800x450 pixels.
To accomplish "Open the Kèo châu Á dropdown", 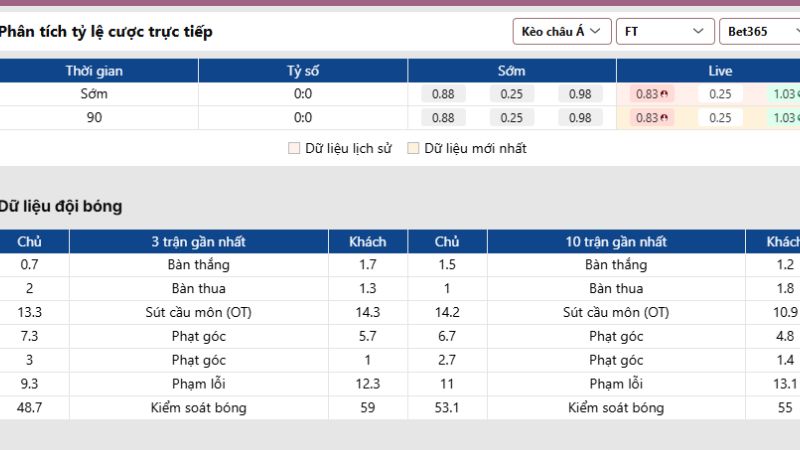I will 561,32.
